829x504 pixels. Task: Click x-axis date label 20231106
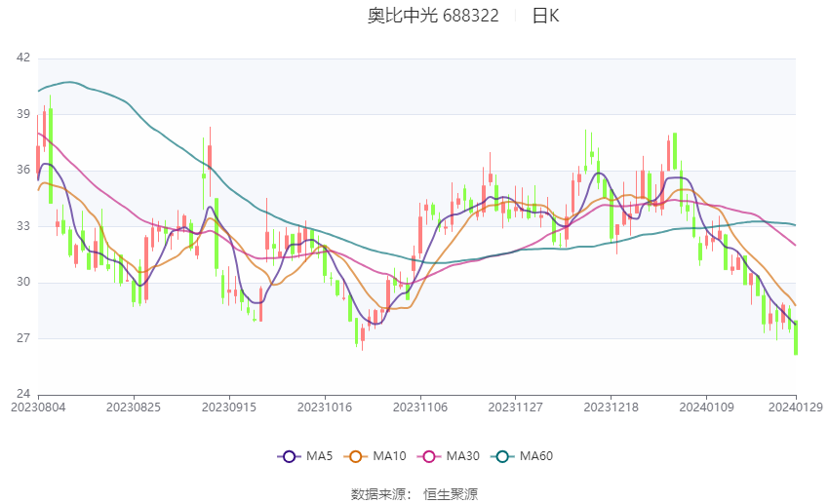(x=420, y=407)
